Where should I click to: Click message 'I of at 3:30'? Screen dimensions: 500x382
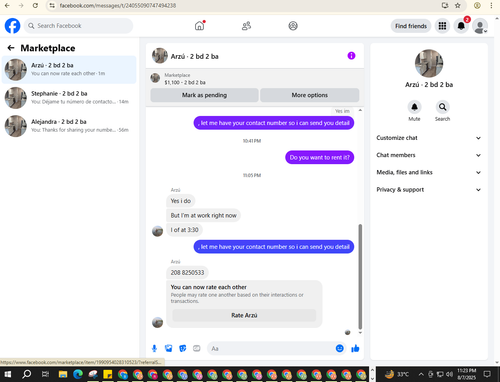click(184, 230)
